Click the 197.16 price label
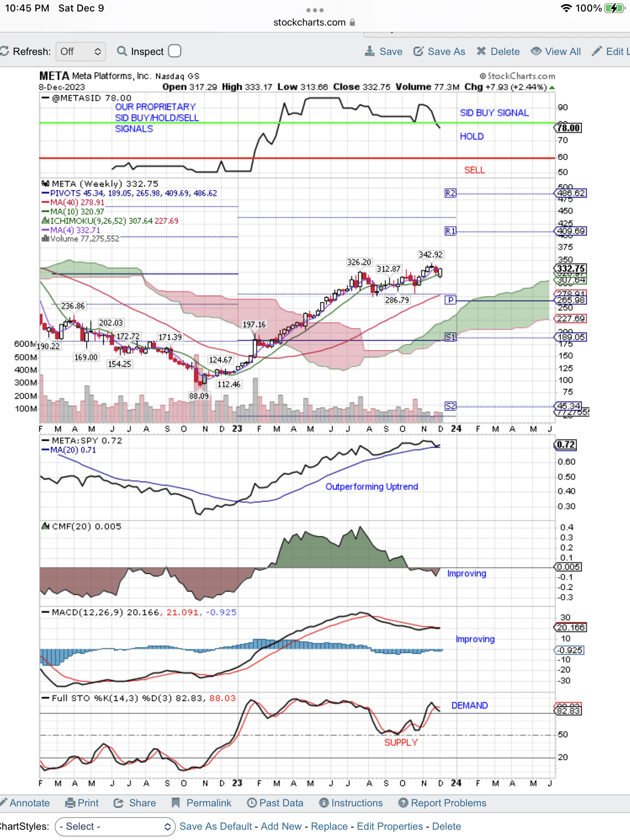The width and height of the screenshot is (630, 840). click(x=254, y=324)
